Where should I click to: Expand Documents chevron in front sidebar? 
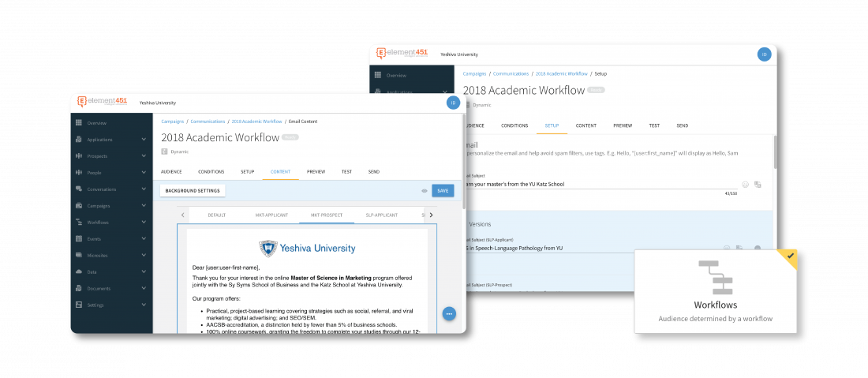pyautogui.click(x=144, y=288)
